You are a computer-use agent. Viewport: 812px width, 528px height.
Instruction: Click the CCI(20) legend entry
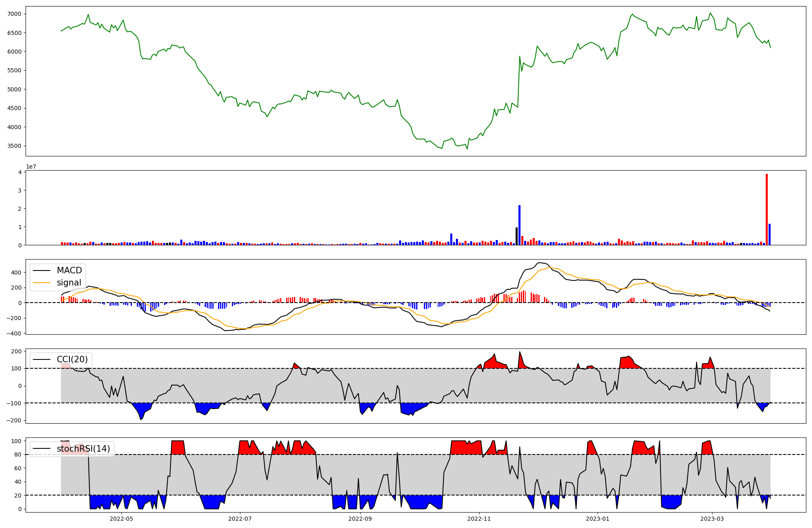point(72,359)
